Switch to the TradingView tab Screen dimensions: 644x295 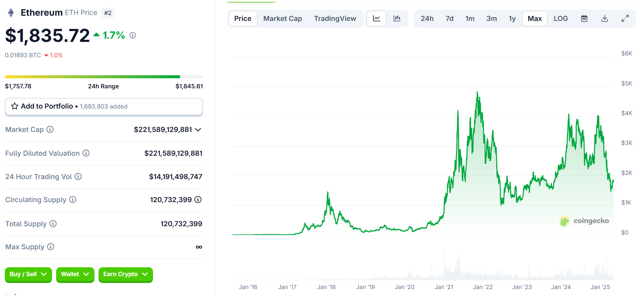click(x=335, y=19)
